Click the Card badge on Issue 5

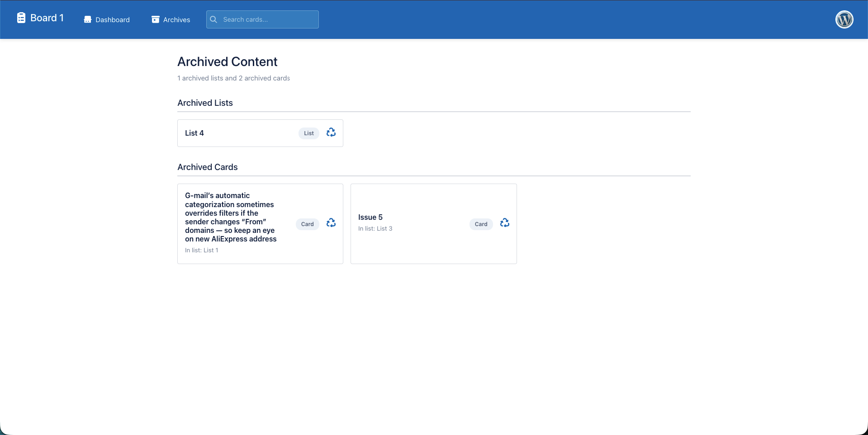481,224
